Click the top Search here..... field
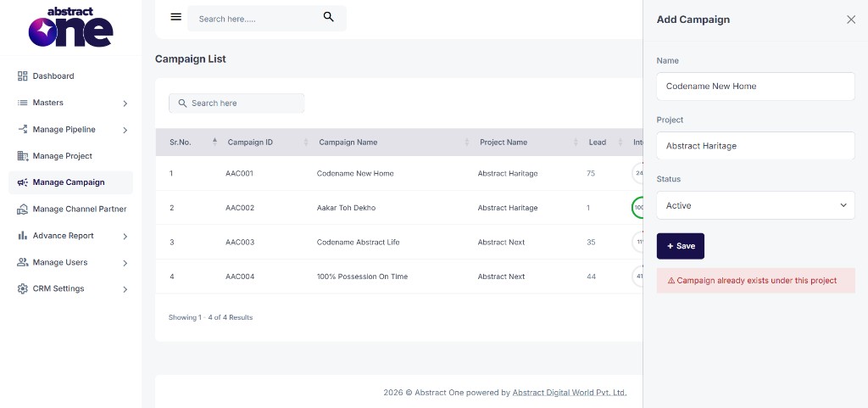The height and width of the screenshot is (408, 868). [267, 19]
